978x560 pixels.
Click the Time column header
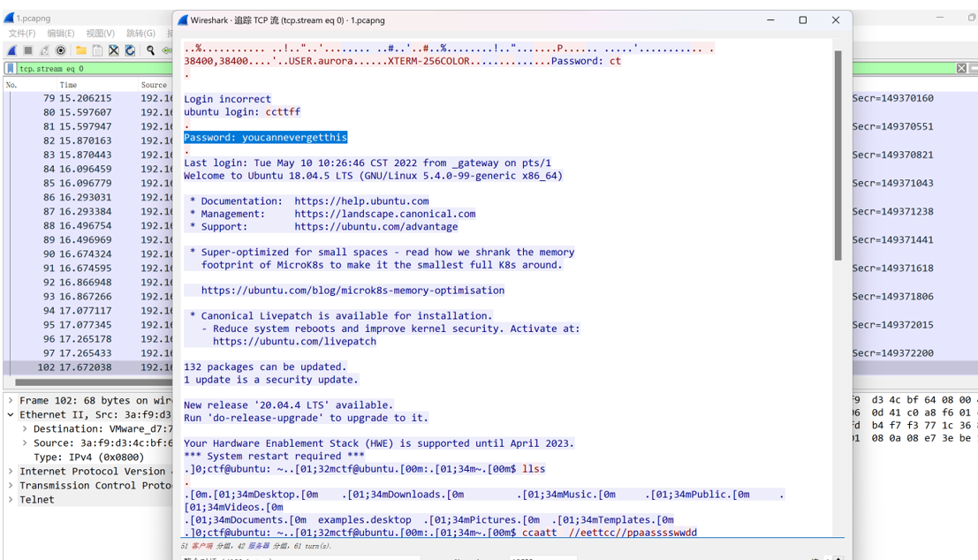point(69,85)
